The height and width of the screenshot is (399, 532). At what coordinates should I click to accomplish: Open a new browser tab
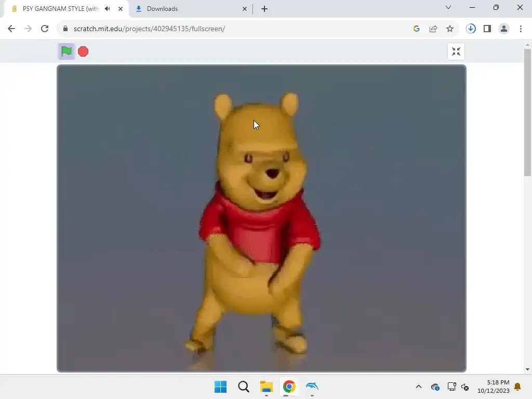(264, 9)
